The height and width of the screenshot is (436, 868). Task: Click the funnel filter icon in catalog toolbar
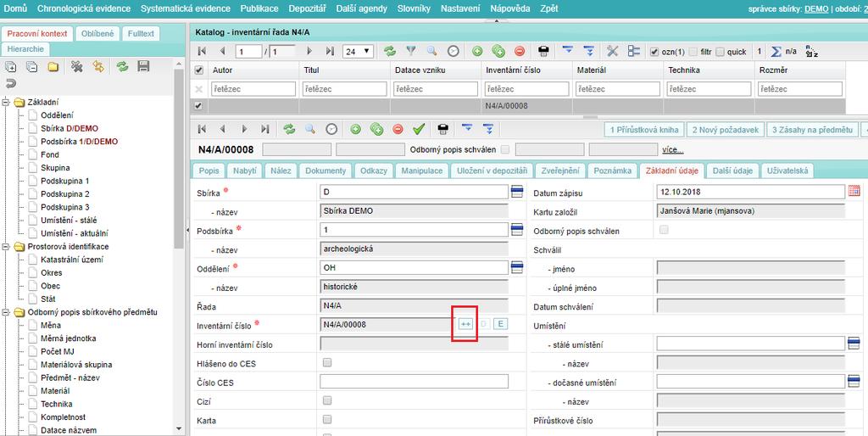411,52
